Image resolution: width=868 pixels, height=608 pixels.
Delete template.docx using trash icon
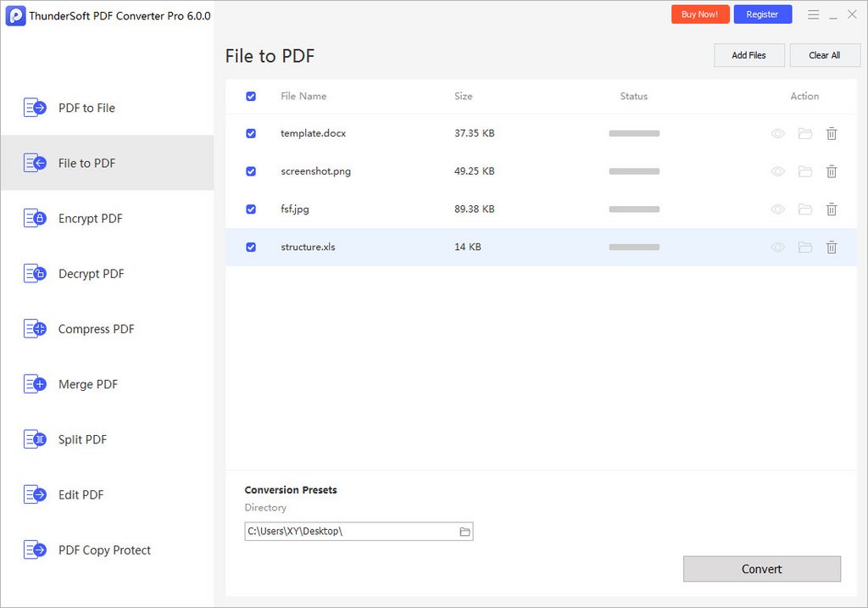(832, 133)
